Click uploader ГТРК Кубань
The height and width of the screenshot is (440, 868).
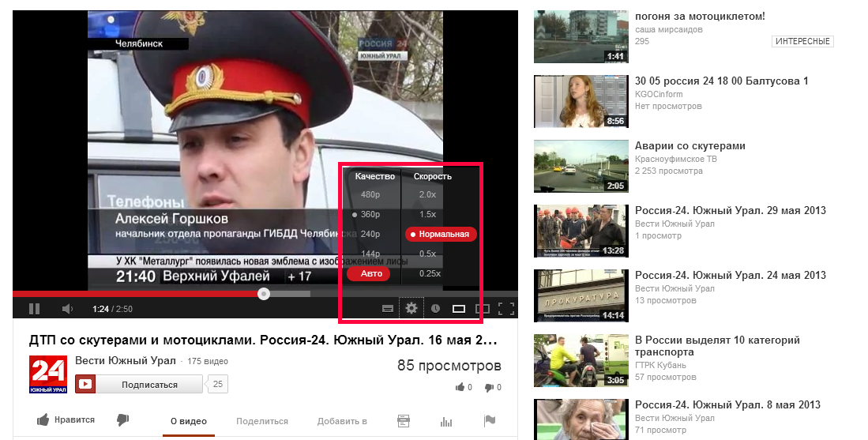660,365
